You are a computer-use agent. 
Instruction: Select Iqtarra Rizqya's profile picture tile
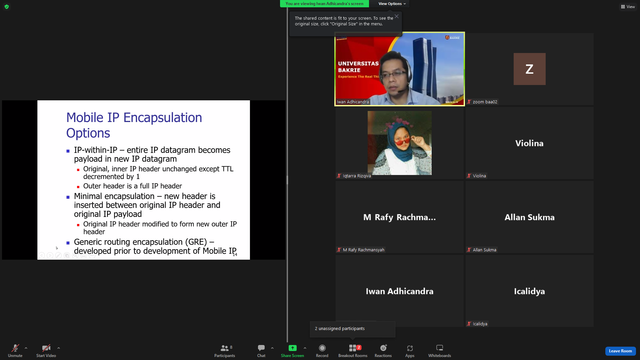click(x=400, y=143)
